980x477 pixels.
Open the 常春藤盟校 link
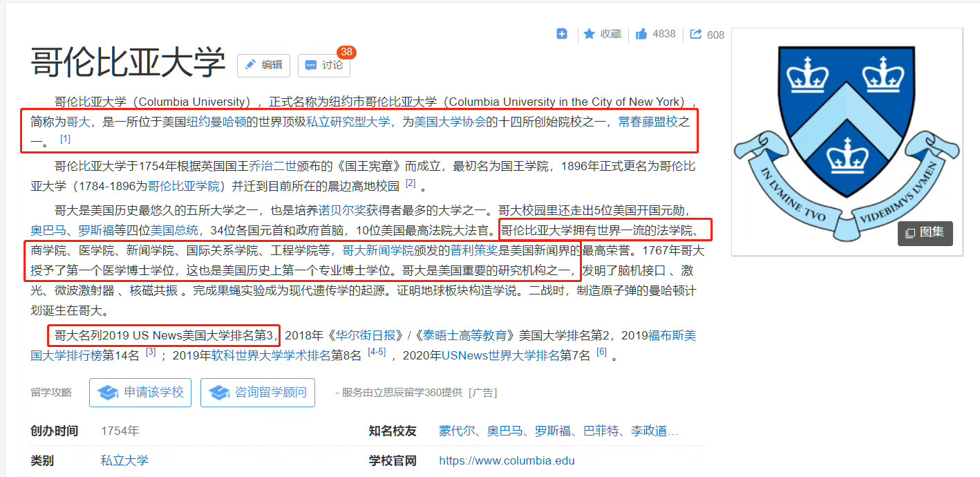[648, 122]
